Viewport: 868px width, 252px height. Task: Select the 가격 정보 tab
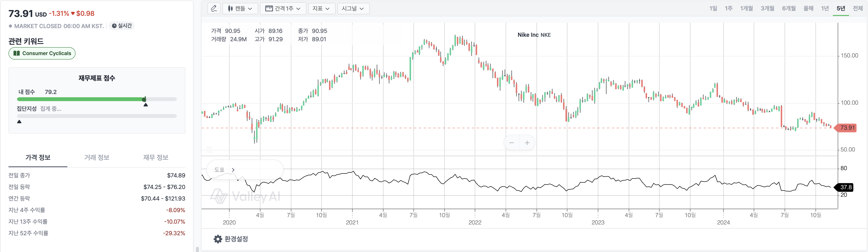(38, 157)
